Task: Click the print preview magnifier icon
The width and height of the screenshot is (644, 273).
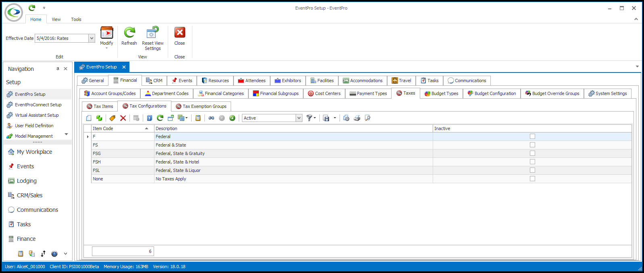Action: coord(367,118)
